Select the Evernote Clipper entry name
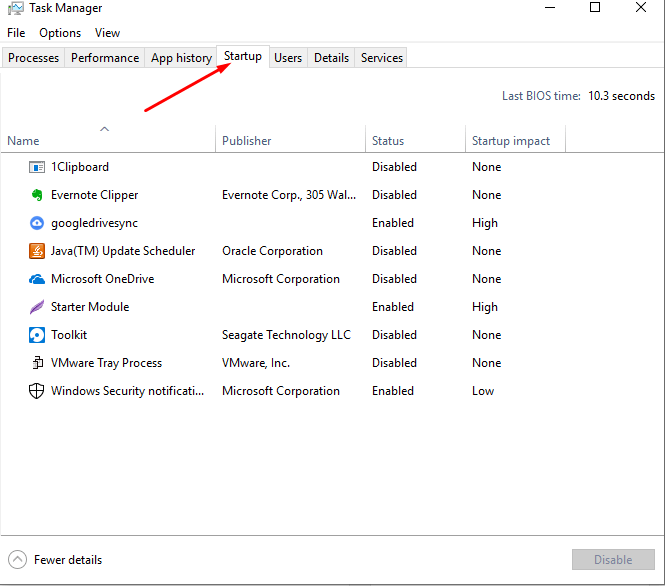 94,195
